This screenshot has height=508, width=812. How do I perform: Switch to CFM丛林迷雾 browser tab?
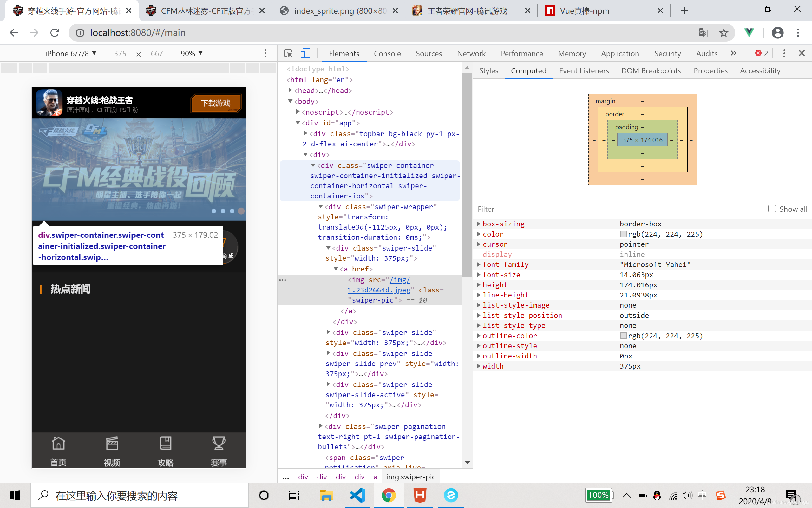click(x=207, y=11)
